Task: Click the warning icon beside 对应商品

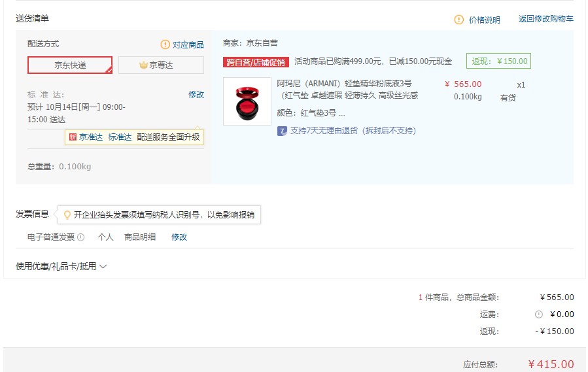Action: [x=165, y=44]
